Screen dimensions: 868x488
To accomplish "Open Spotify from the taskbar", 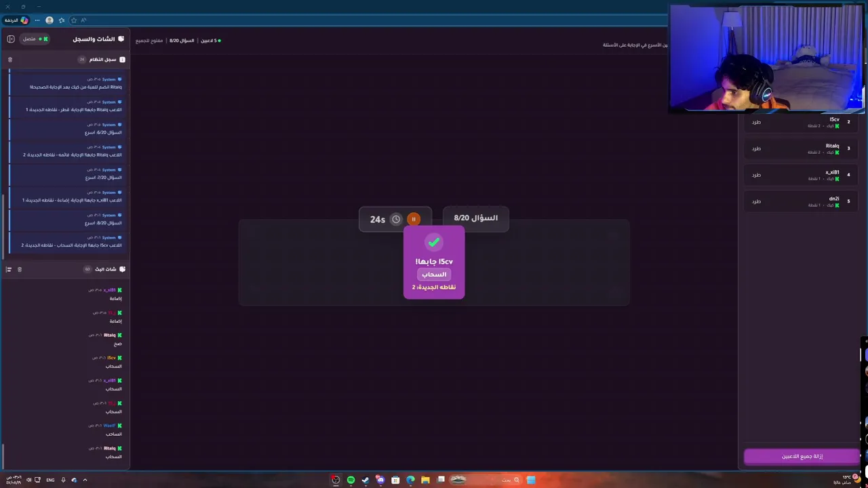I will tap(351, 480).
